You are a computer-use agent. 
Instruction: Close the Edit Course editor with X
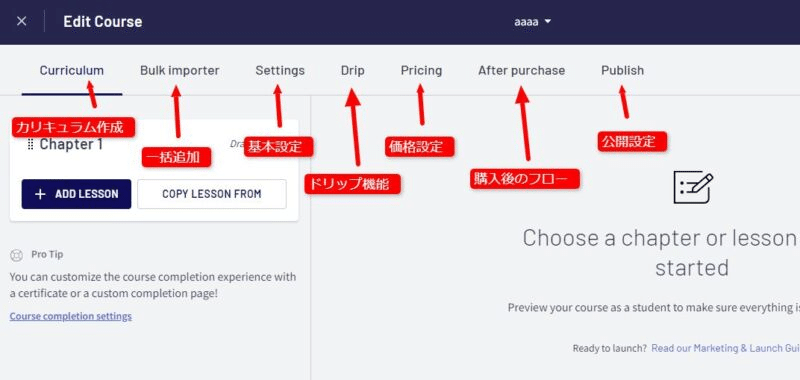21,21
